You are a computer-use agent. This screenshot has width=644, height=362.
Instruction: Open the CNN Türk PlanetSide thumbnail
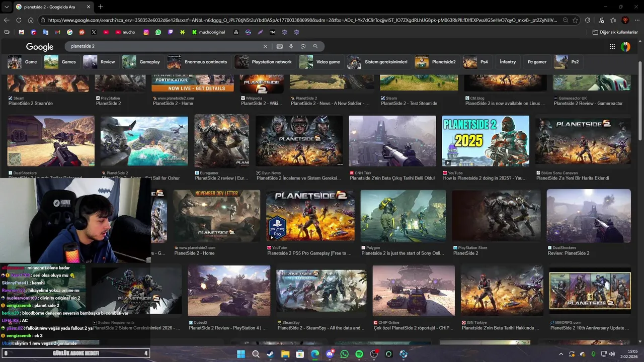pyautogui.click(x=392, y=141)
